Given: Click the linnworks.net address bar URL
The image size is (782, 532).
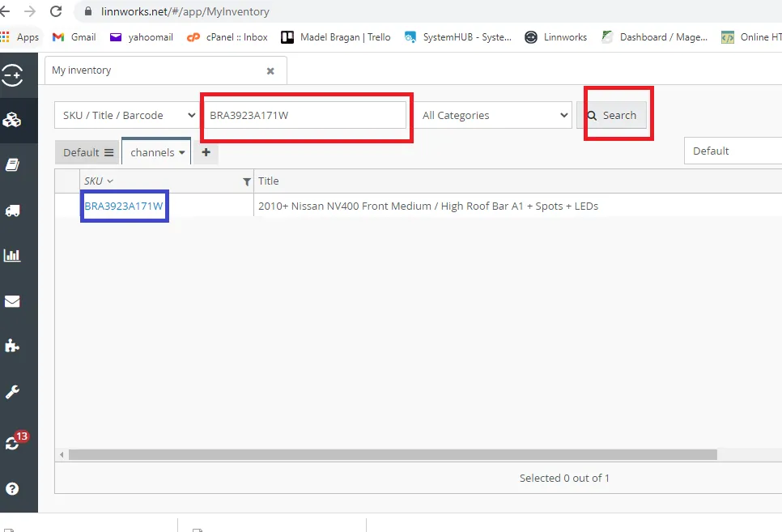Looking at the screenshot, I should click(185, 11).
